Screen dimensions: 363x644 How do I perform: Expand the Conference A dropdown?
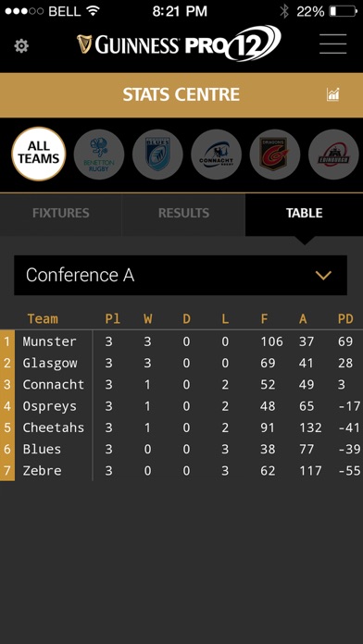tap(181, 275)
